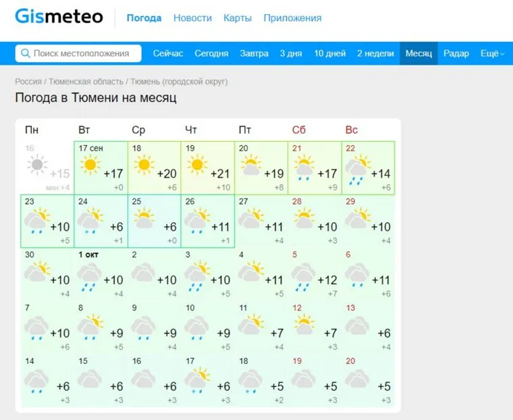Focus the Поиск местоположения search field
This screenshot has height=420, width=513.
[x=84, y=53]
